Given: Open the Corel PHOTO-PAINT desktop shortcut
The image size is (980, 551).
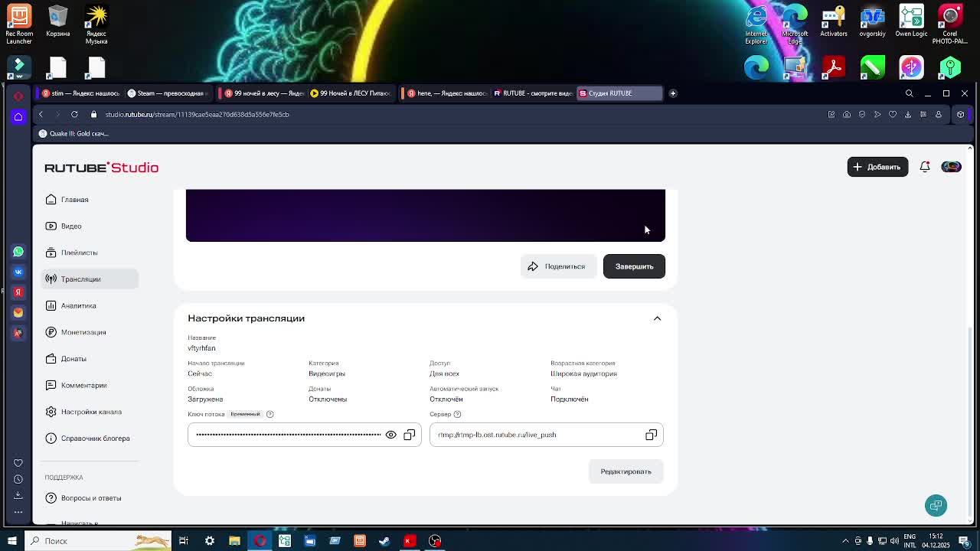Looking at the screenshot, I should coord(950,25).
